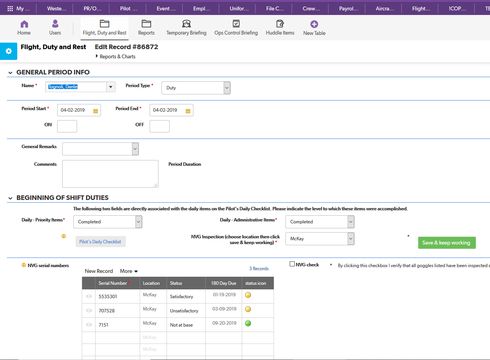Switch to the Weste... app tab
Screen dimensions: 490x360
coord(56,8)
